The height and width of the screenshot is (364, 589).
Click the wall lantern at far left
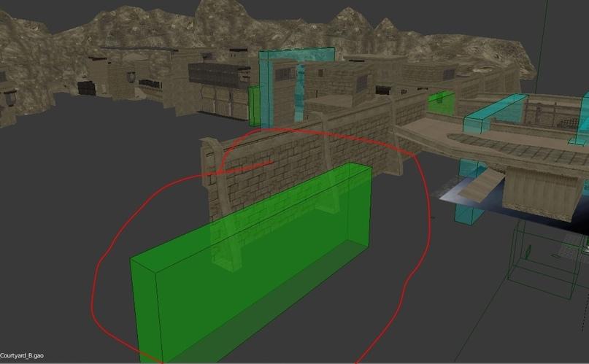[10, 96]
